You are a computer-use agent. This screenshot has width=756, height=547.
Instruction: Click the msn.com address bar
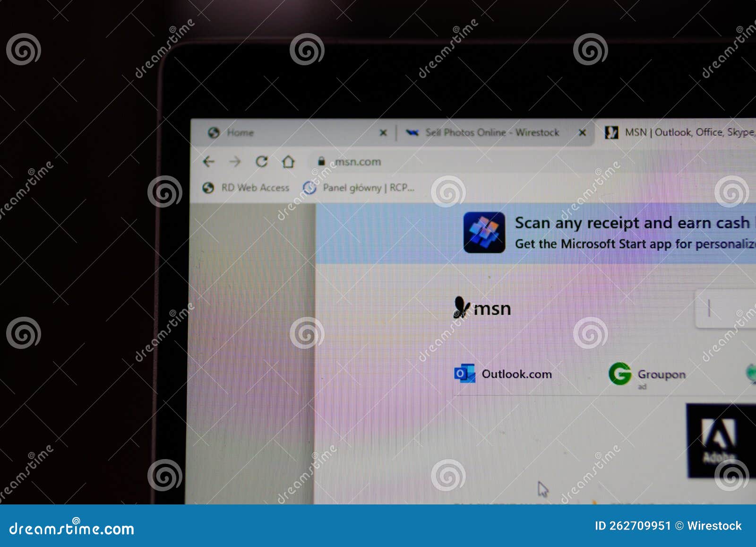tap(357, 162)
